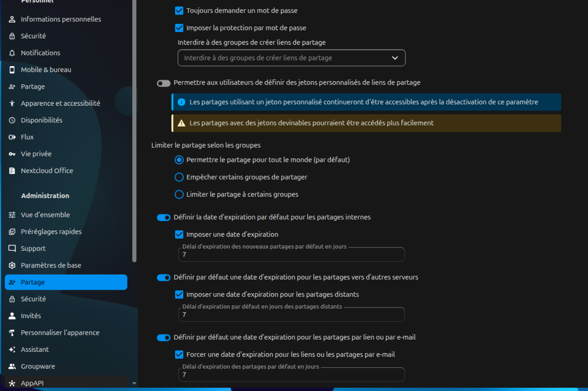Click the clock icon for Disponibilités
588x391 pixels.
12,120
